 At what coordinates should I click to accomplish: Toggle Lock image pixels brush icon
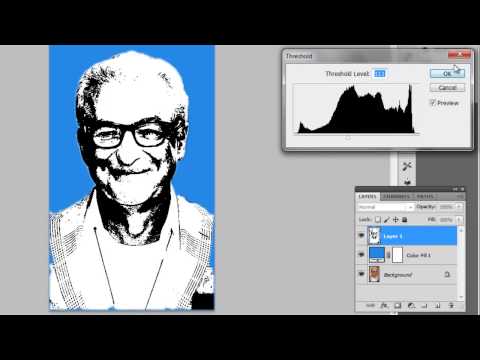[x=387, y=220]
